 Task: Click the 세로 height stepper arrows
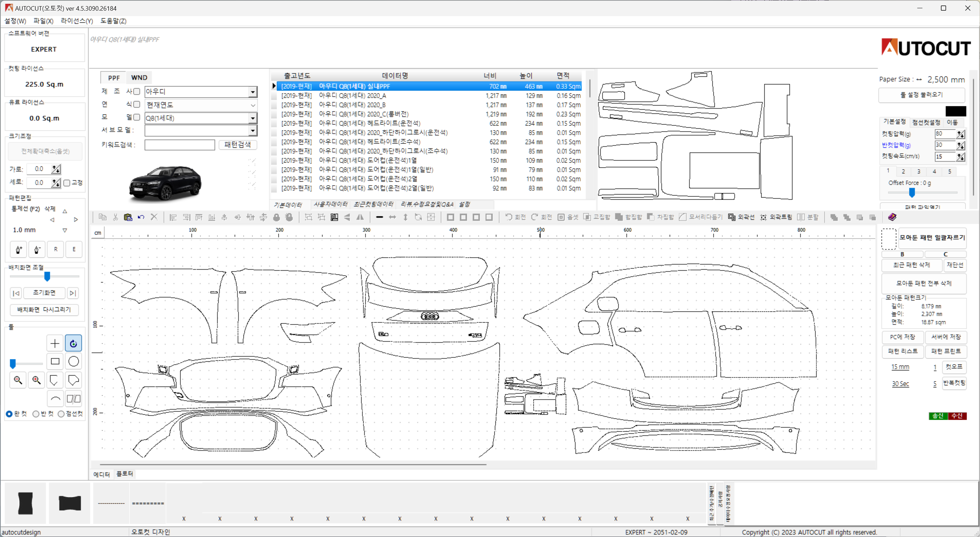[56, 183]
